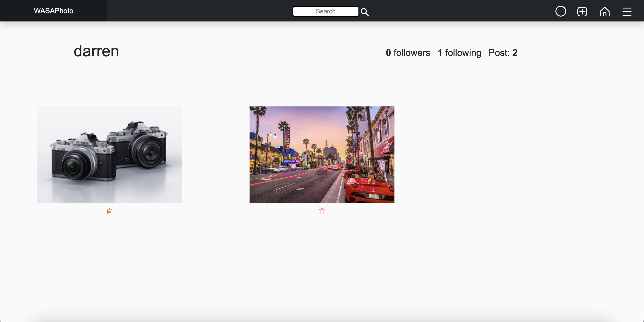
Task: Open the Hollywood street photo thumbnail
Action: point(322,140)
